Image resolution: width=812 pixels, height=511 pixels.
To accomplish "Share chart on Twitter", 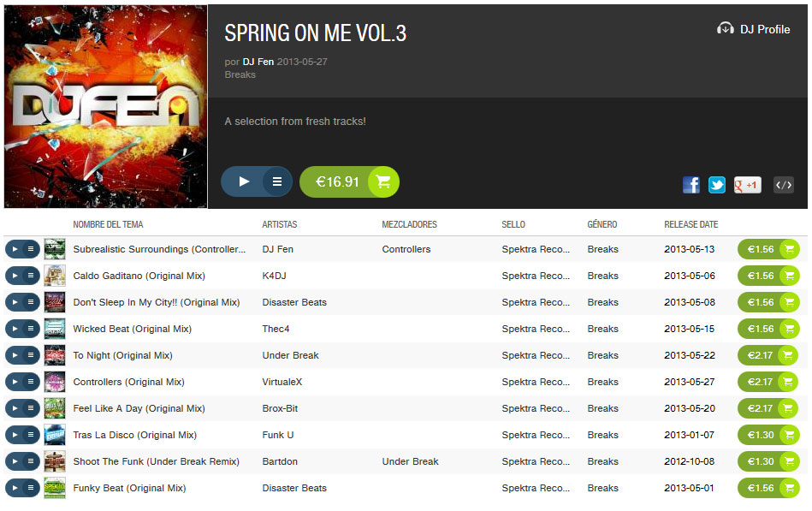I will click(717, 185).
